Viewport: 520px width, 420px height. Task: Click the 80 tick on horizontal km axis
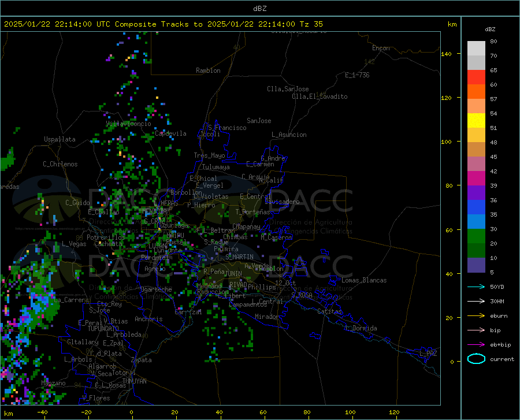click(307, 412)
